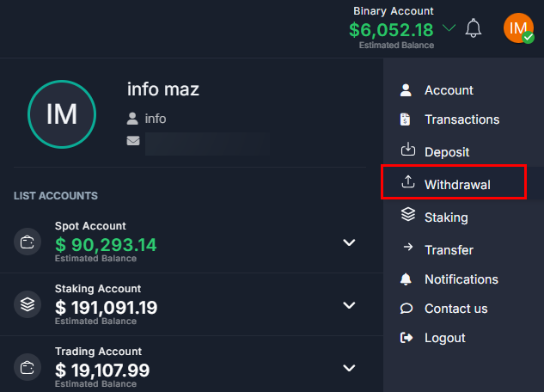Open the orange IM user avatar
The image size is (544, 392).
(x=518, y=28)
